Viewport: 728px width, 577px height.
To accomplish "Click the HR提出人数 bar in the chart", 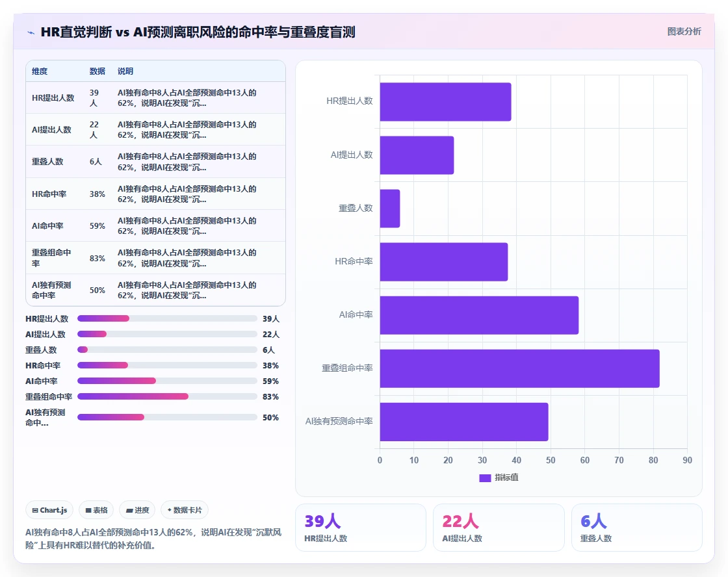I will tap(445, 101).
